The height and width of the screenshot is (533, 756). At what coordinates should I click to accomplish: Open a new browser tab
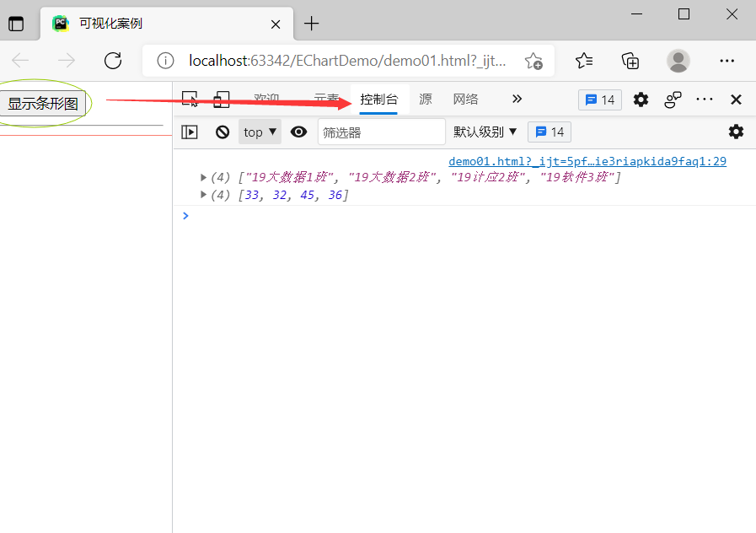[312, 23]
